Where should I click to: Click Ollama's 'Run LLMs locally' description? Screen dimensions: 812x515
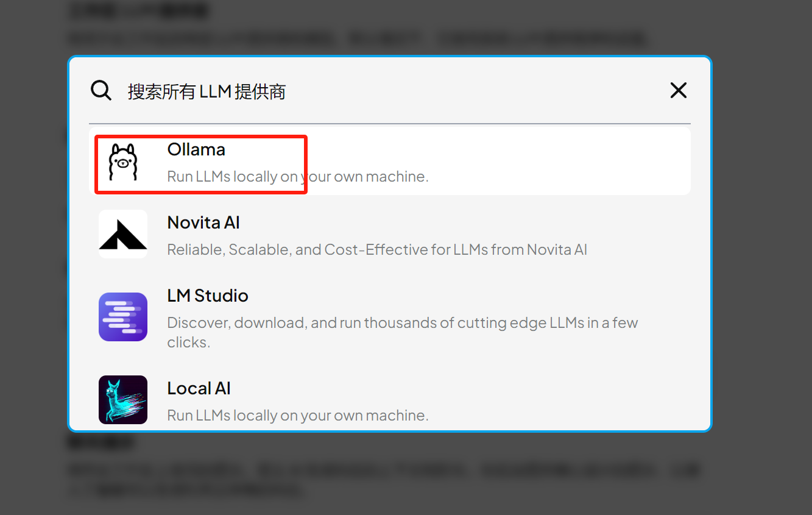point(298,177)
